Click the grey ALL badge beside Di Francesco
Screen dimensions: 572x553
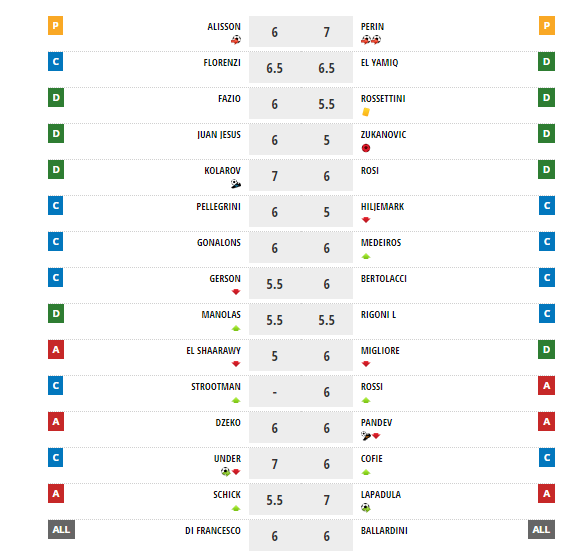point(61,529)
